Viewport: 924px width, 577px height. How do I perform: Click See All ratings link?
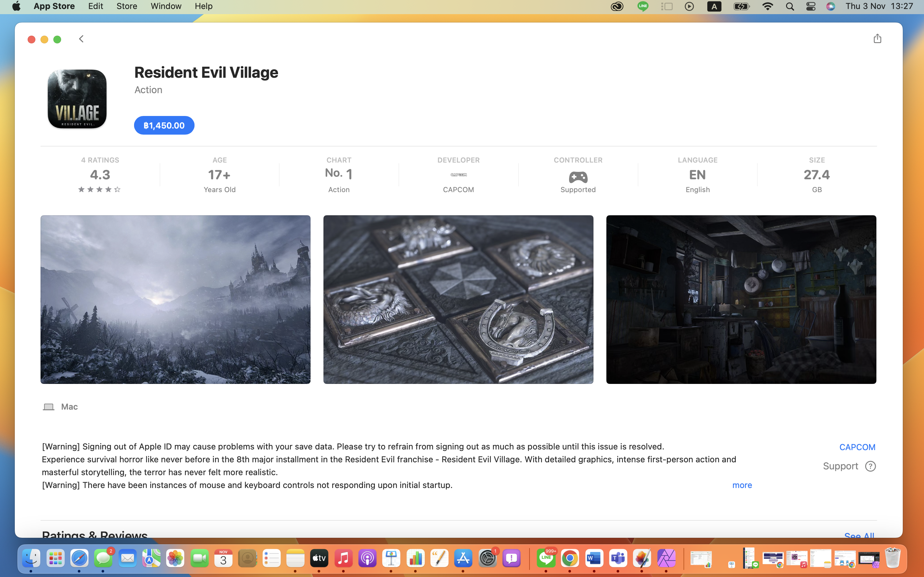[859, 535]
